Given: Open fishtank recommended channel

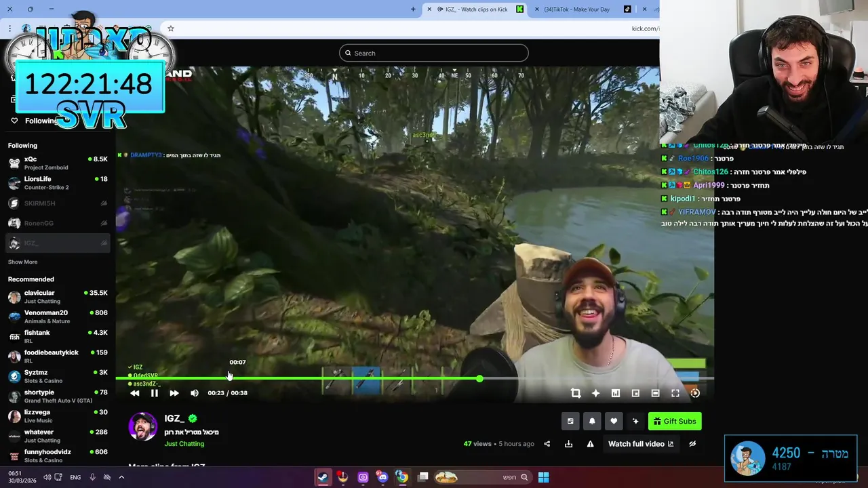Looking at the screenshot, I should (58, 337).
